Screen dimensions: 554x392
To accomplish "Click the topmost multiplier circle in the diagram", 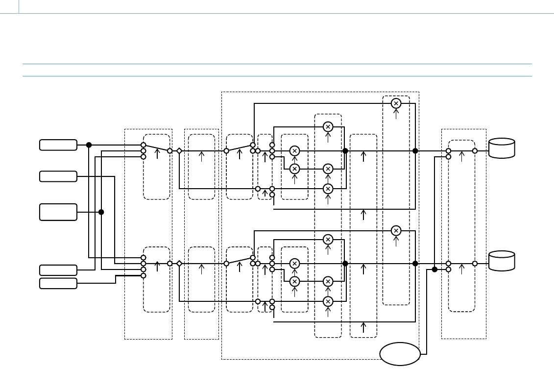I will click(x=396, y=103).
